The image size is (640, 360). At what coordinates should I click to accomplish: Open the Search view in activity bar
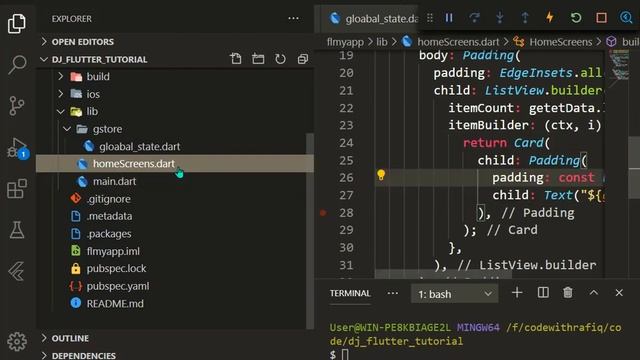[17, 64]
